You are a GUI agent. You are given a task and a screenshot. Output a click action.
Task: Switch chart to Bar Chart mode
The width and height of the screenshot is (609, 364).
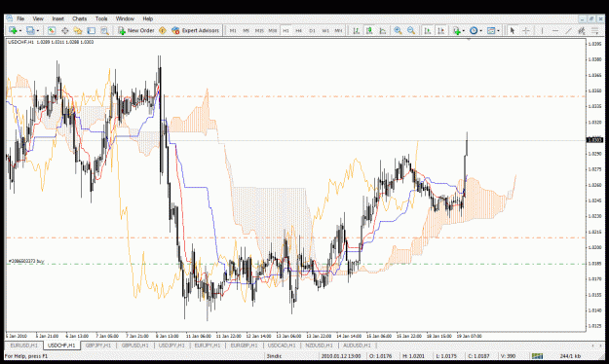[356, 30]
